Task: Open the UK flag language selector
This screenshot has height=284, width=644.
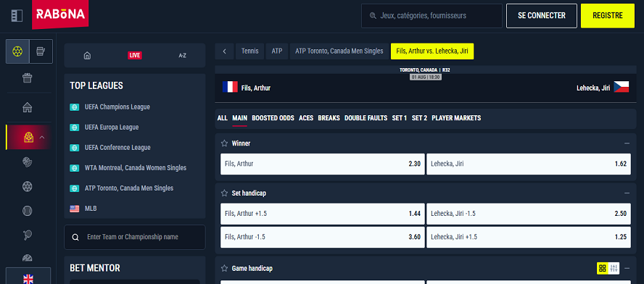Action: [x=28, y=279]
